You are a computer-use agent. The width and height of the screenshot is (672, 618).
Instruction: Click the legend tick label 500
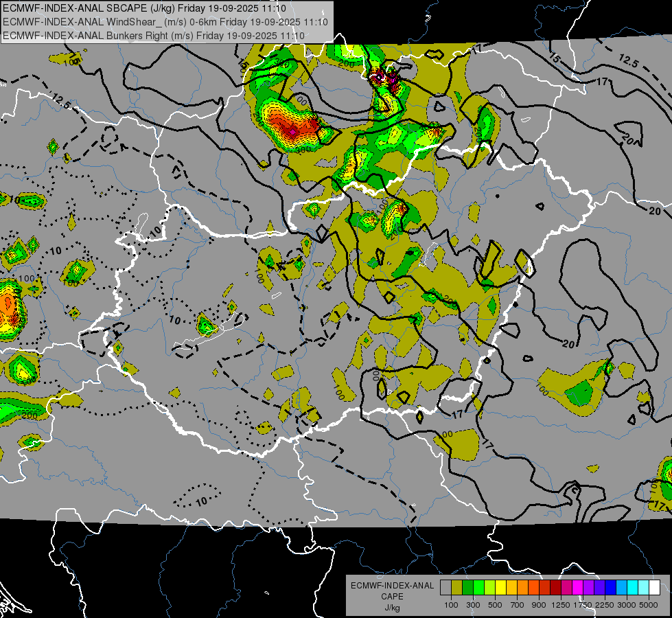(495, 605)
